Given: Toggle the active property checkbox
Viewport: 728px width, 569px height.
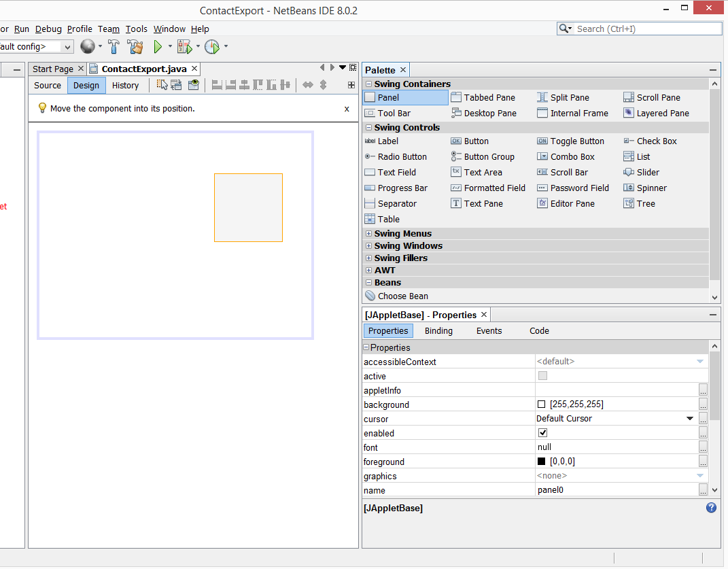Looking at the screenshot, I should coord(542,376).
